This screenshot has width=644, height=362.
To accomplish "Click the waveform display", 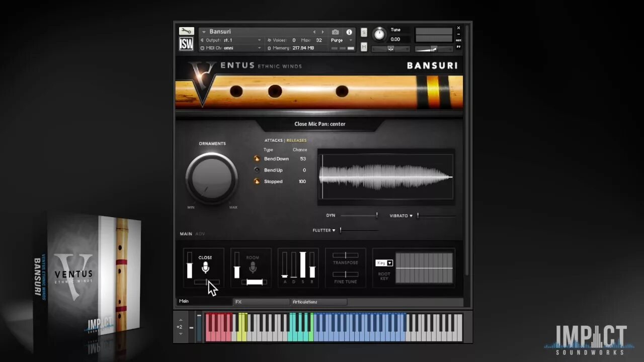I will click(x=386, y=177).
